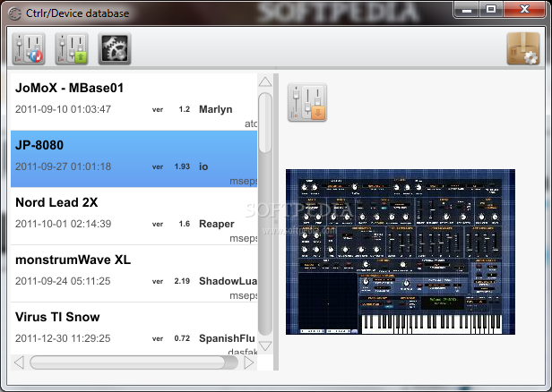Click author name io in JP-8080 row
The width and height of the screenshot is (552, 392).
pos(203,166)
